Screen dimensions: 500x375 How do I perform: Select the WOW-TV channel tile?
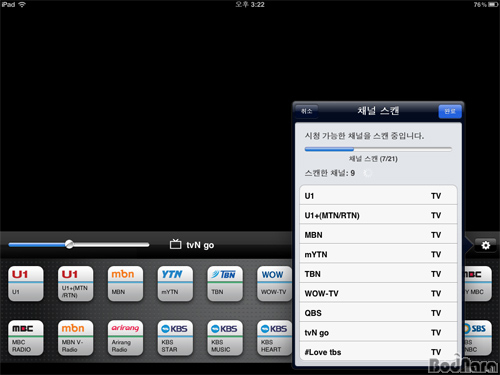(274, 284)
